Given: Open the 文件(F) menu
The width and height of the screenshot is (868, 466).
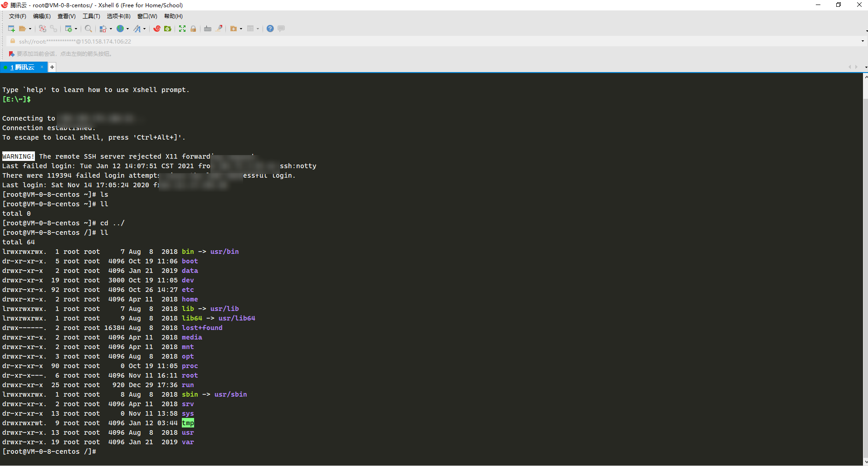Looking at the screenshot, I should 18,16.
